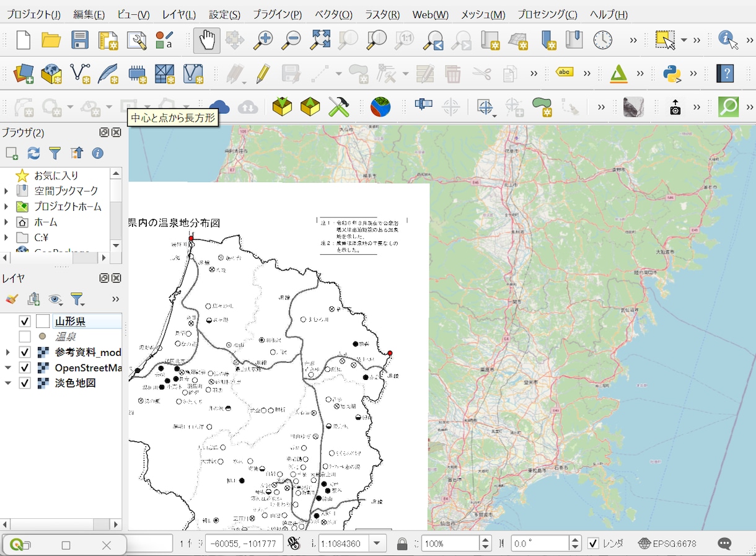The height and width of the screenshot is (556, 756).
Task: Expand the C:¥ drive node
Action: click(x=7, y=237)
